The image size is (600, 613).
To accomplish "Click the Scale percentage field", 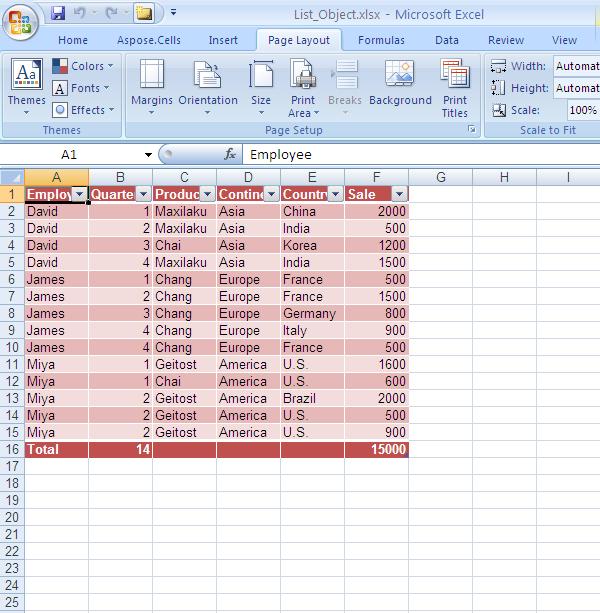I will click(583, 110).
